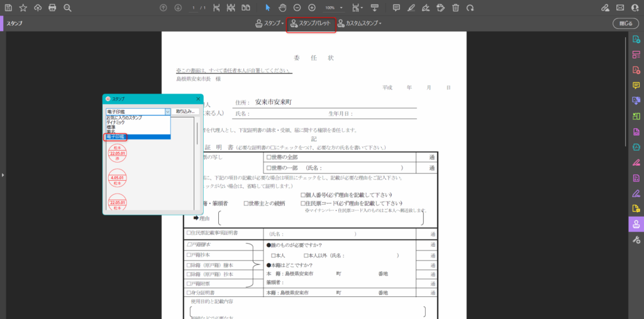Click the share link icon at top right
Screen dimensions: 644x319
pos(605,8)
